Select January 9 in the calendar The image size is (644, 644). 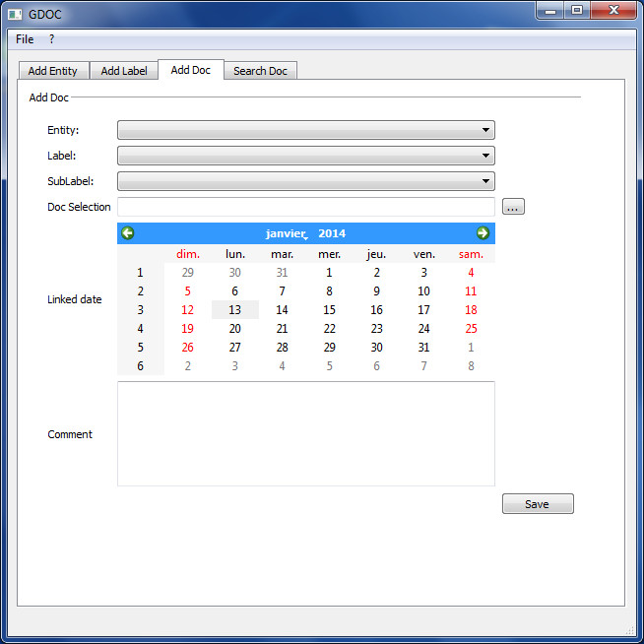coord(376,291)
